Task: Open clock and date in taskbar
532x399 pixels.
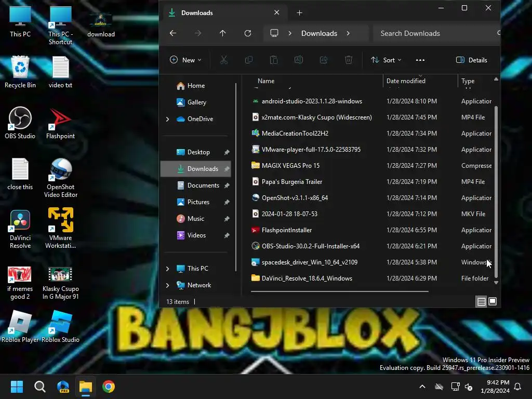Action: pos(495,387)
